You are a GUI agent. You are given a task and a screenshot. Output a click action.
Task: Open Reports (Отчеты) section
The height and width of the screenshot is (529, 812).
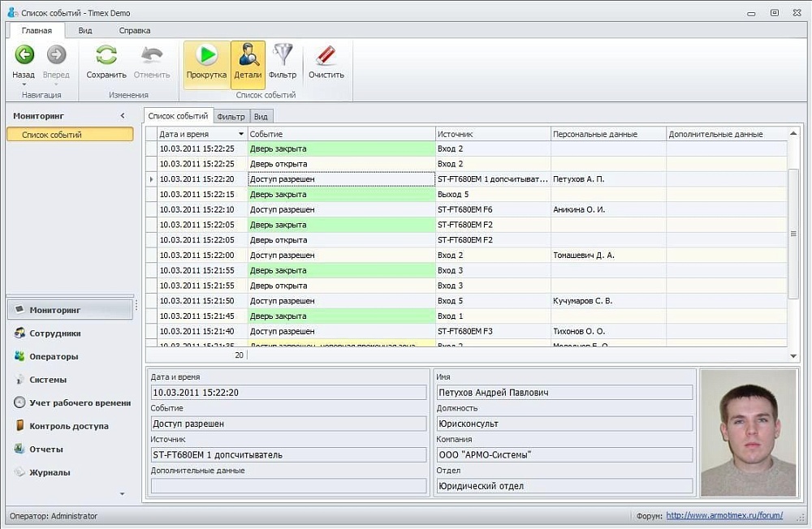click(45, 449)
